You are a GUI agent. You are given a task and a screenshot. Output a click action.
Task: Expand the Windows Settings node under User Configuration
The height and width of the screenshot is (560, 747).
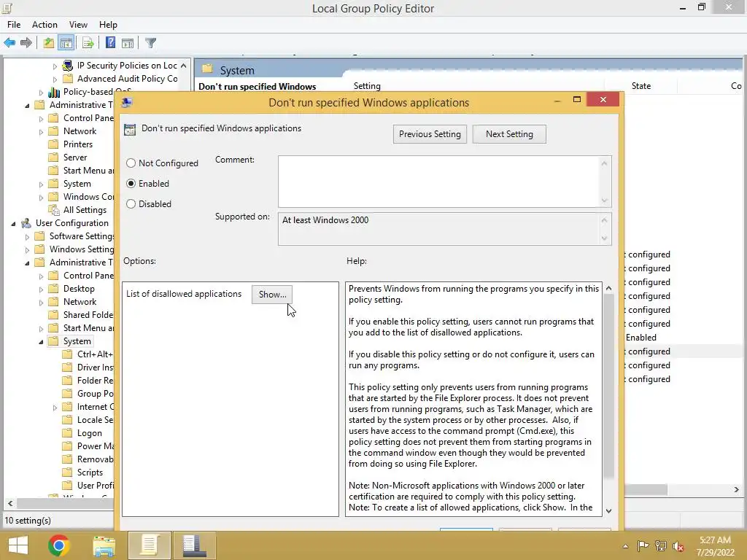27,249
